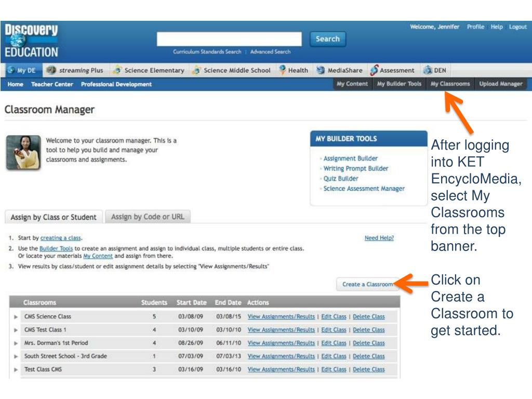Screen dimensions: 532x399
Task: Expand the CMS Test Class 1 row
Action: (16, 330)
